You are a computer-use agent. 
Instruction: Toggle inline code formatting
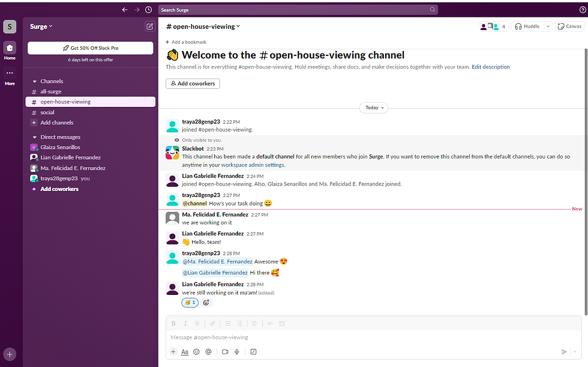click(x=270, y=324)
